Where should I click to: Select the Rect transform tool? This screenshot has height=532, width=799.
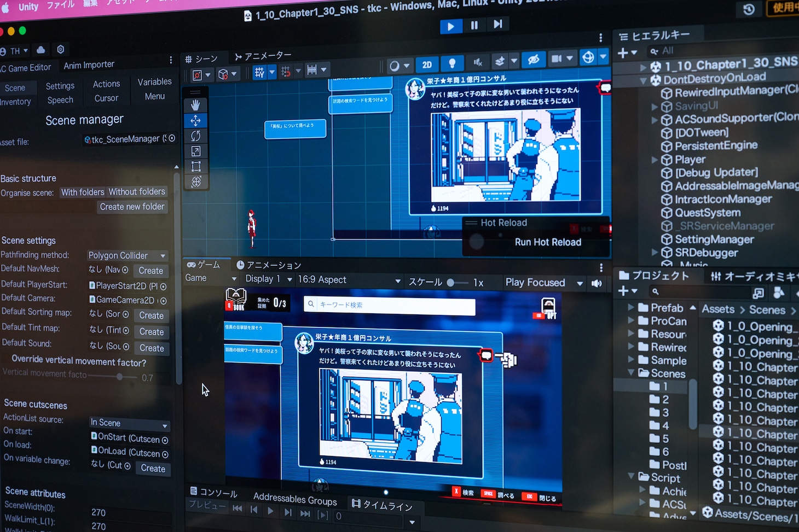tap(196, 166)
